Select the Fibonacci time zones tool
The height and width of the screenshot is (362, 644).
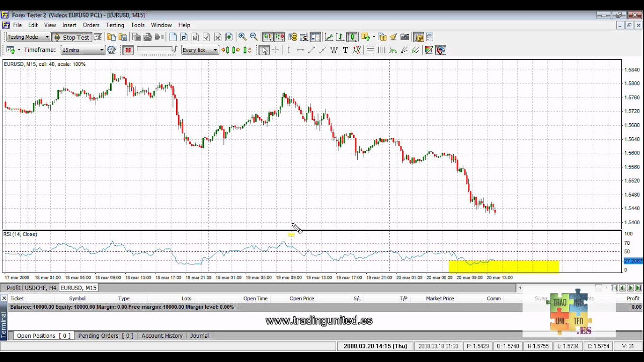coord(381,50)
